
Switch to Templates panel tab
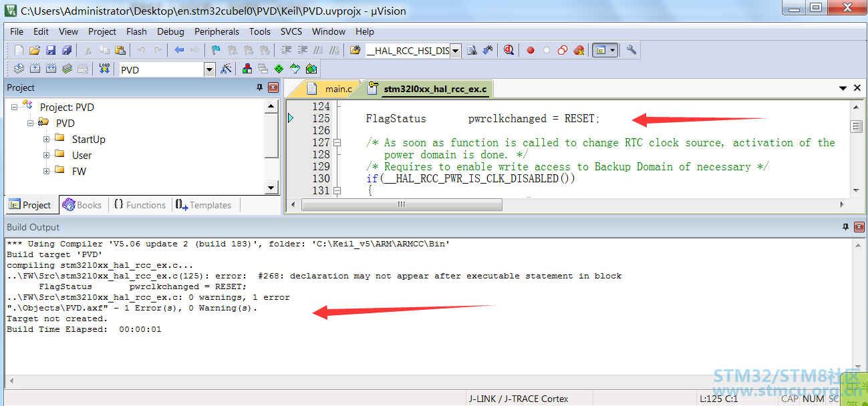204,205
